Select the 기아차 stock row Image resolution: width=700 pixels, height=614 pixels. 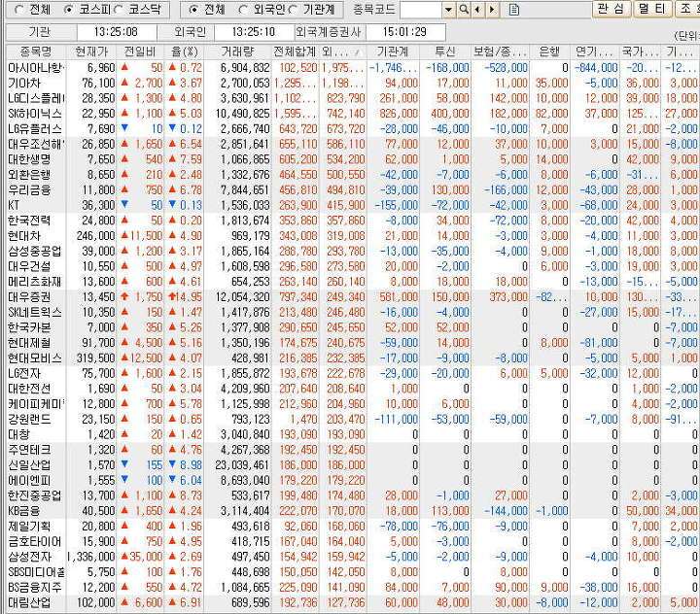[353, 83]
